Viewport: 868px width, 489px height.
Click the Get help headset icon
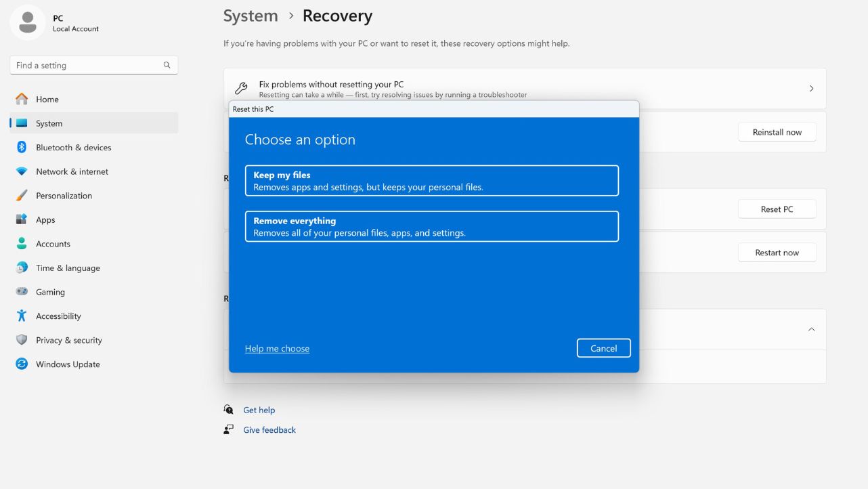coord(229,410)
